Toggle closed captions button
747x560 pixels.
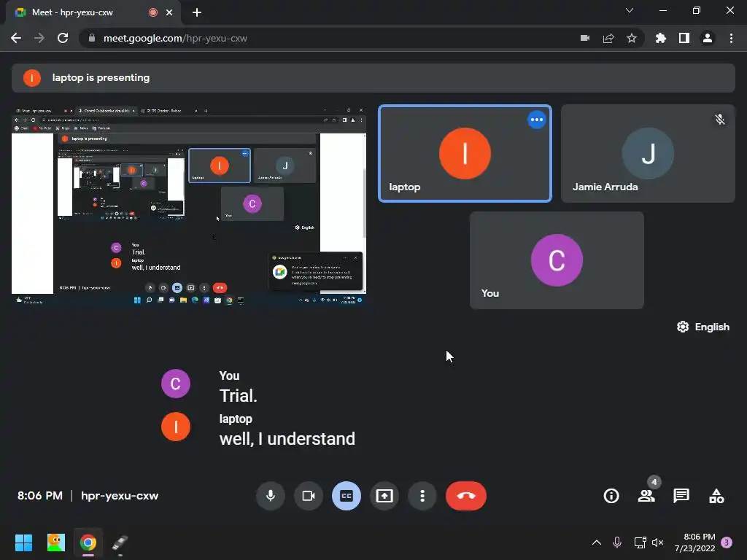tap(347, 496)
